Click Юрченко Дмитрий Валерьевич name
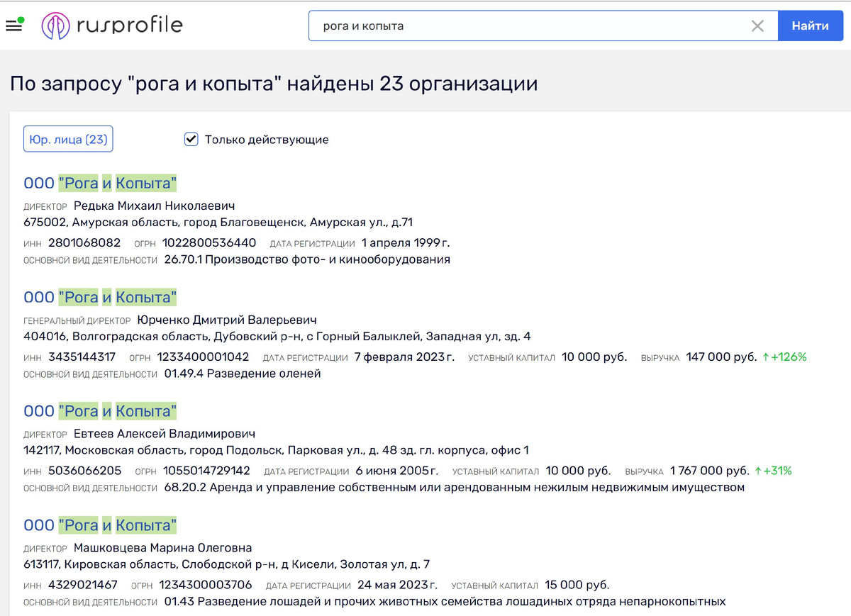Viewport: 851px width, 616px height. point(226,320)
